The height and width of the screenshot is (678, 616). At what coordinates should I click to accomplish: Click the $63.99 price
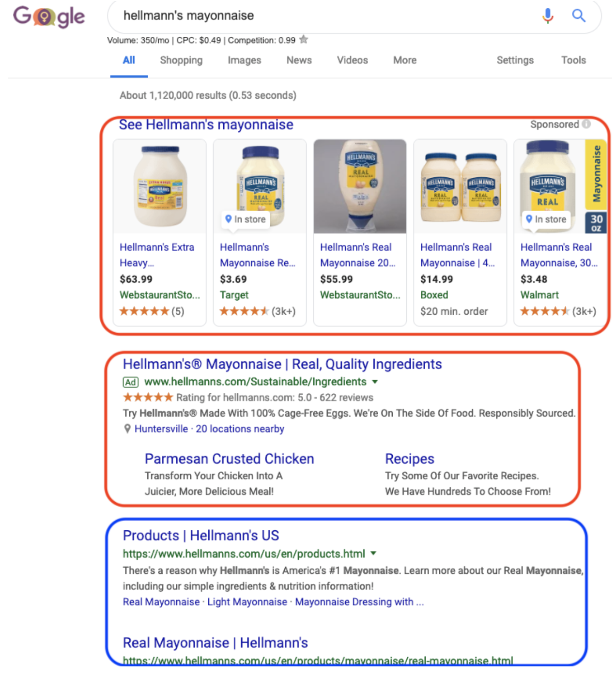coord(136,279)
